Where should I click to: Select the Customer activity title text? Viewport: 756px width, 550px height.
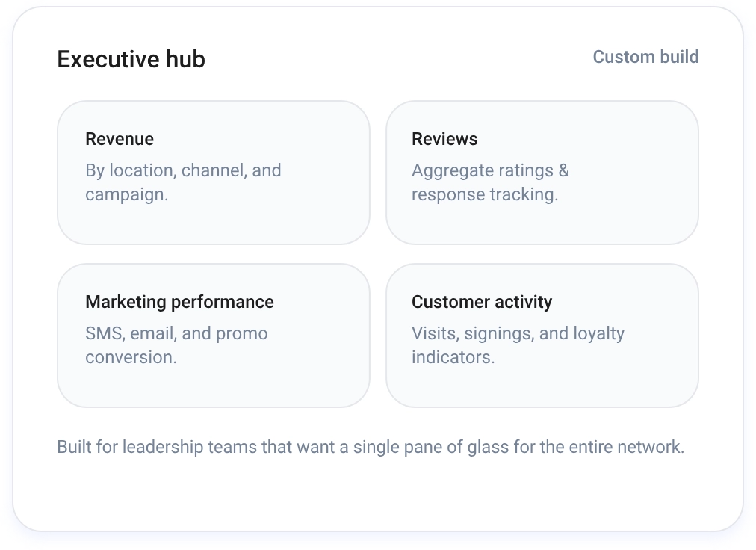click(x=482, y=302)
